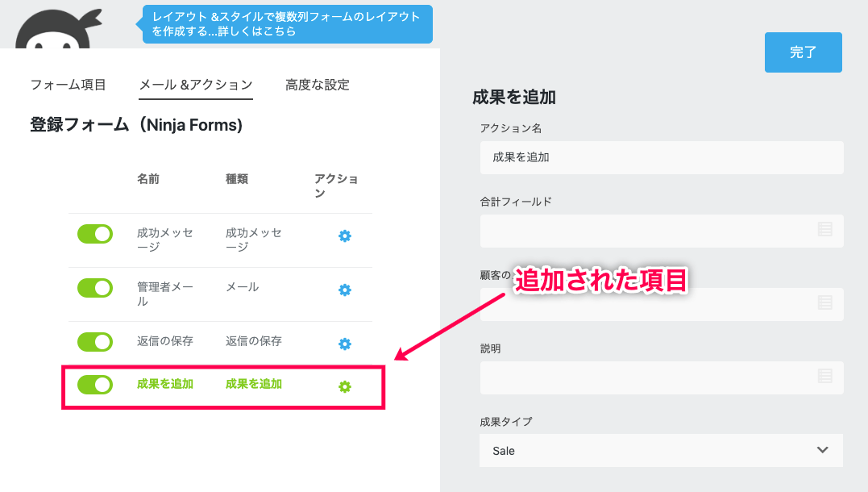Viewport: 868px width, 492px height.
Task: Click the 説明 input box
Action: 662,377
